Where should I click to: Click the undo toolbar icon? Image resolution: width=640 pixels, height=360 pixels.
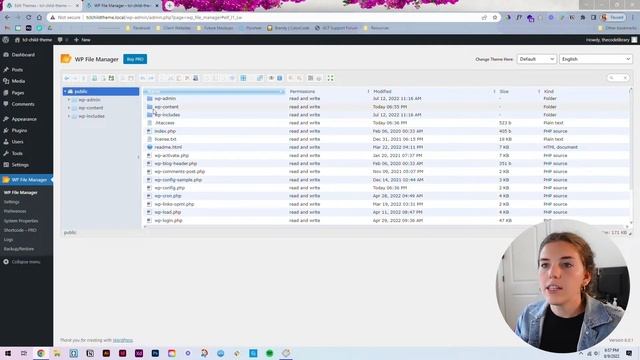tap(142, 78)
